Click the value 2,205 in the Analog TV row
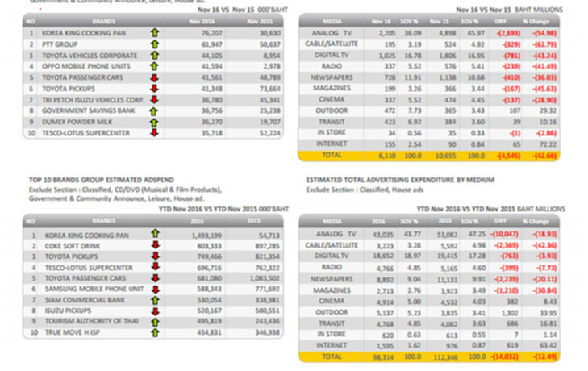 click(x=387, y=33)
